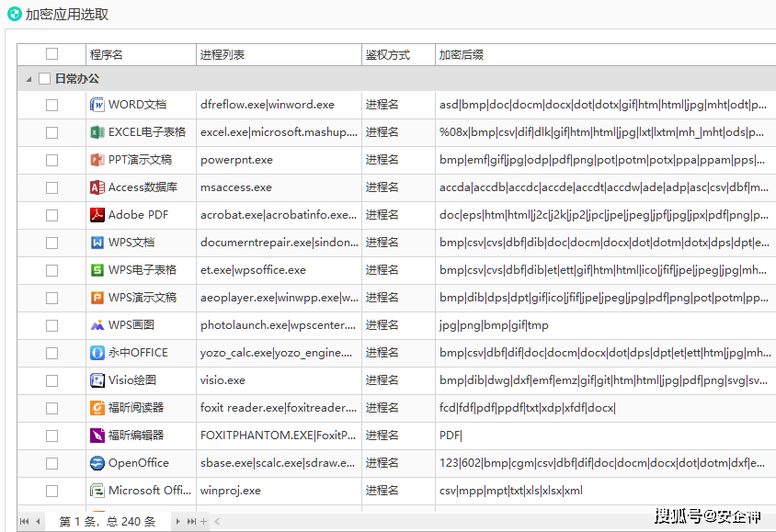
Task: Click the 鉴权方式 column header
Action: (397, 54)
